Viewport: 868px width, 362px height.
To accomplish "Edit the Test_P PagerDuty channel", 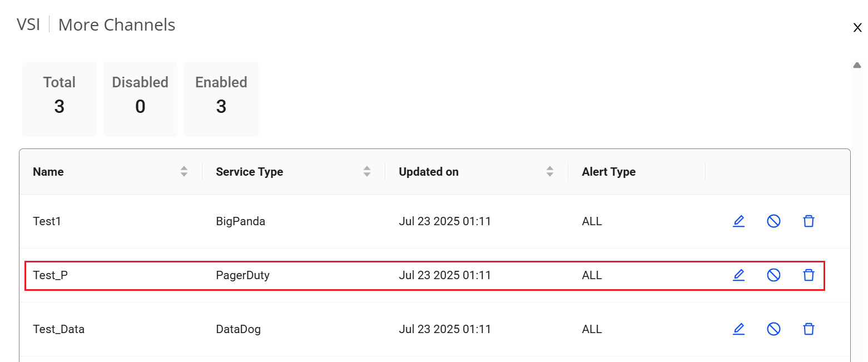I will [x=738, y=275].
